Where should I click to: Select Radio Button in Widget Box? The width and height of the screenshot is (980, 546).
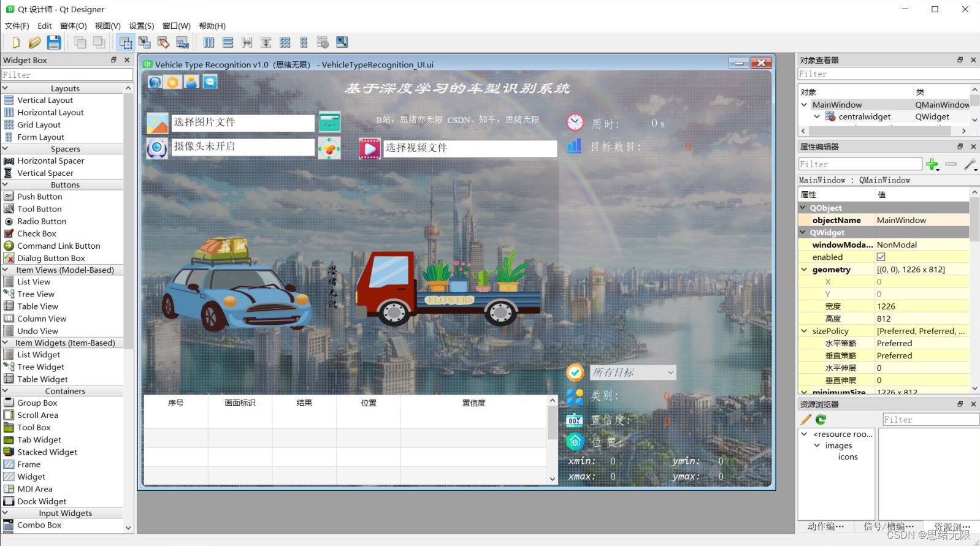pyautogui.click(x=42, y=221)
